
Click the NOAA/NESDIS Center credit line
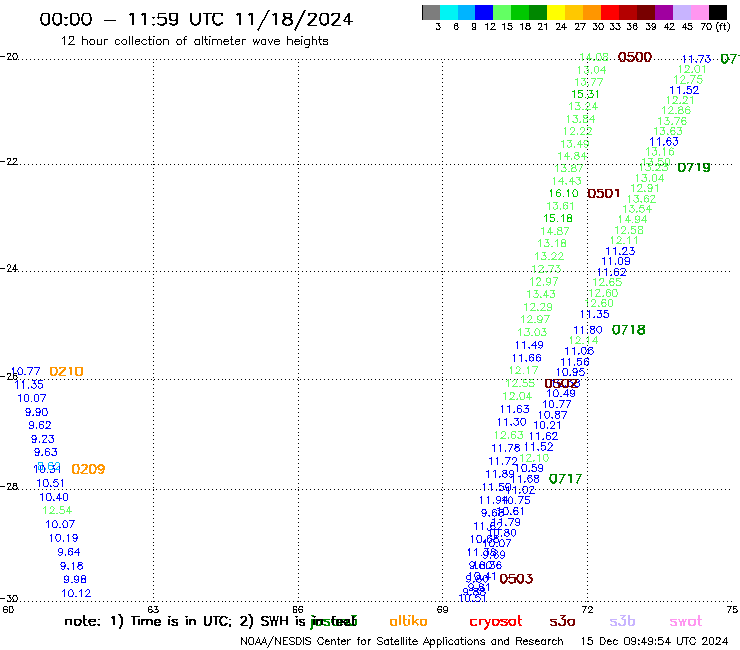coord(402,641)
